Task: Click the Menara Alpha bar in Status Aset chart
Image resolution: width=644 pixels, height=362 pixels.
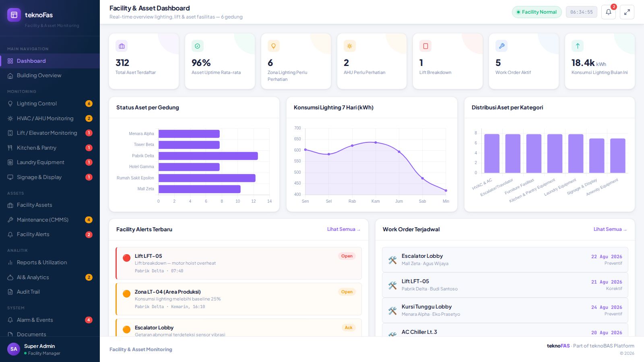Action: (189, 134)
